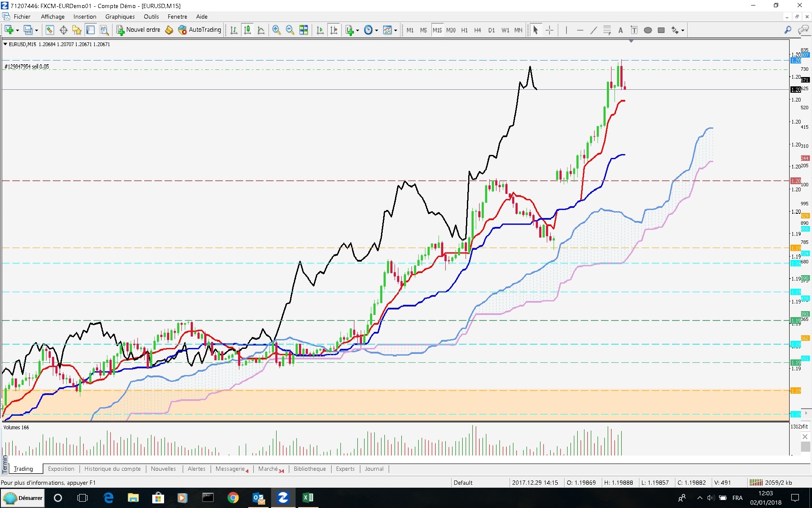Zoom out of the chart
The width and height of the screenshot is (812, 508).
point(290,30)
